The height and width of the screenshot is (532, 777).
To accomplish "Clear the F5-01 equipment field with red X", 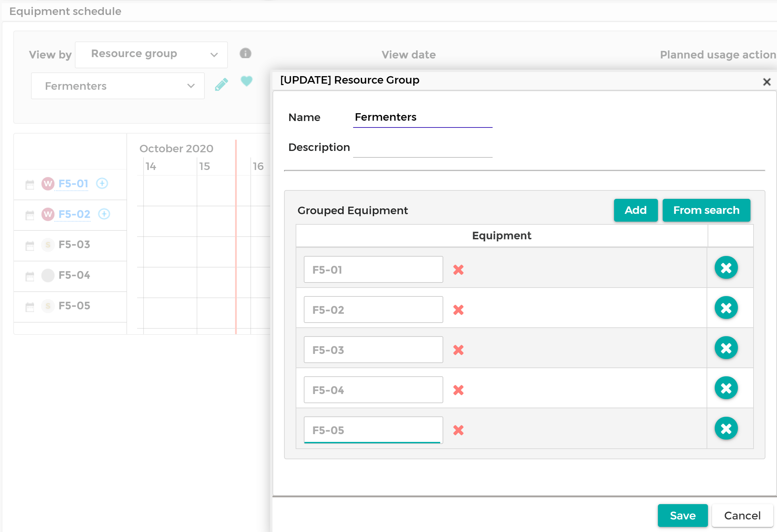I will pos(458,270).
